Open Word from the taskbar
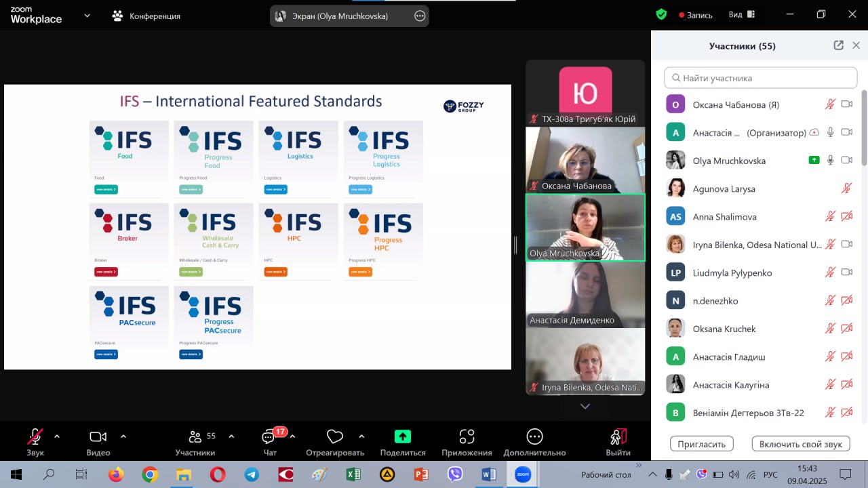The height and width of the screenshot is (488, 868). [489, 474]
